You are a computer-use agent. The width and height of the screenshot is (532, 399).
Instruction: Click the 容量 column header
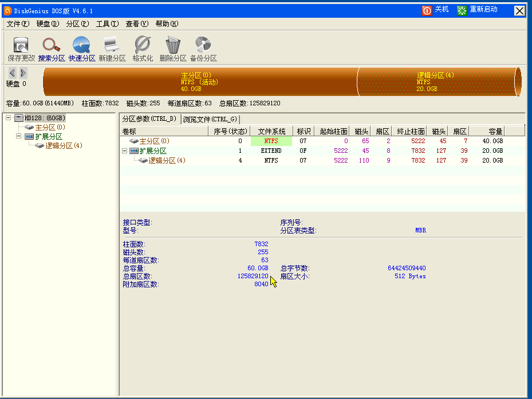[487, 131]
